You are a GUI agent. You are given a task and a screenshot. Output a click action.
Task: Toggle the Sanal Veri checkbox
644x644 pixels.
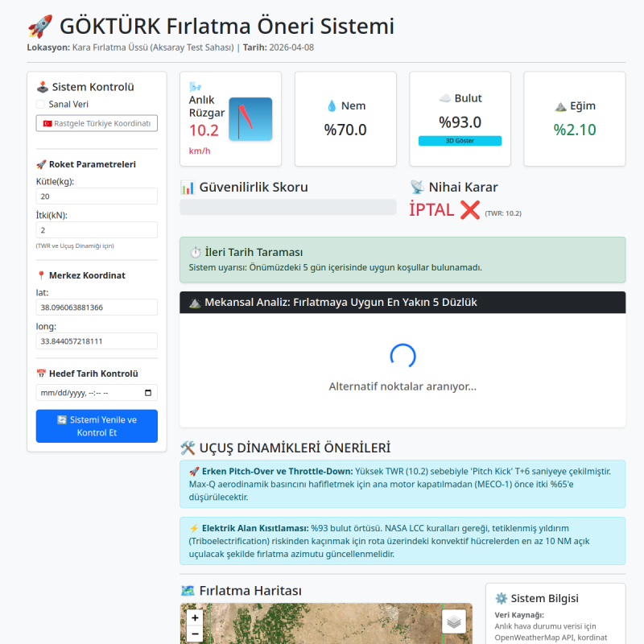[x=40, y=104]
